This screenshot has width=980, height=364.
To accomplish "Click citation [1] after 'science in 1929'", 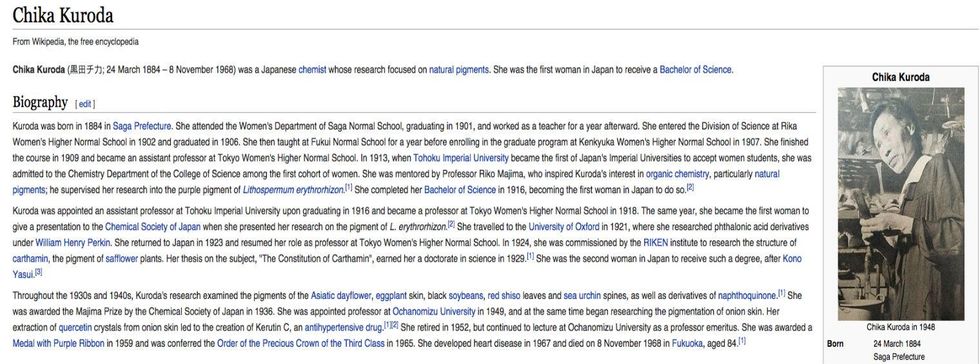I will pos(530,256).
